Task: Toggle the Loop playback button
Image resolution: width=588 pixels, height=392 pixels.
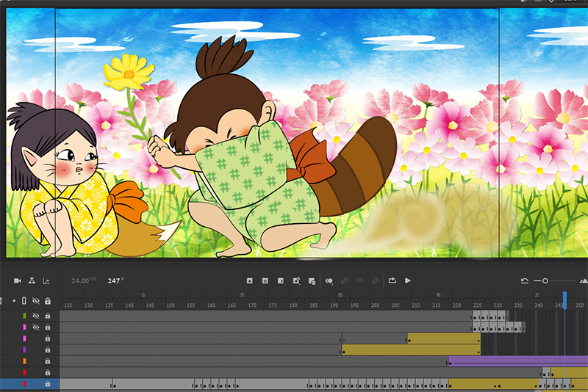Action: [x=392, y=280]
